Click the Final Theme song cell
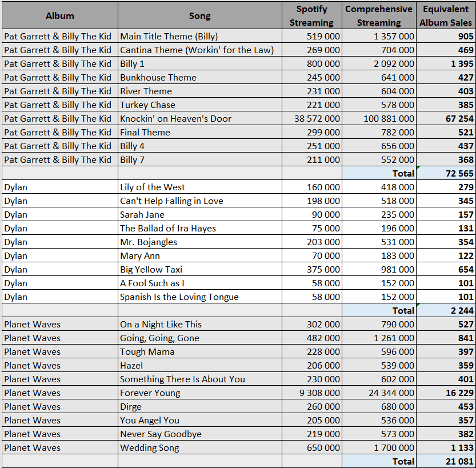 click(200, 133)
